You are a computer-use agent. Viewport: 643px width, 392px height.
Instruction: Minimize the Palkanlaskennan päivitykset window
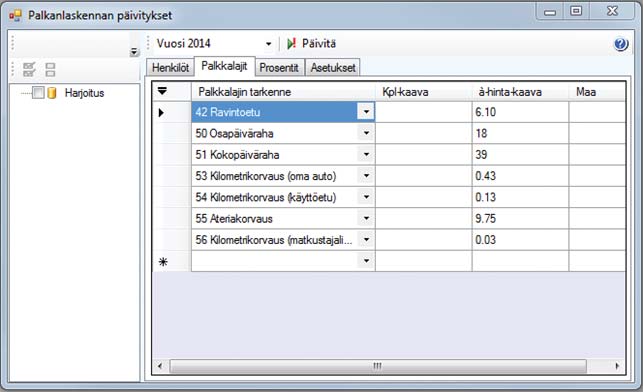click(550, 12)
